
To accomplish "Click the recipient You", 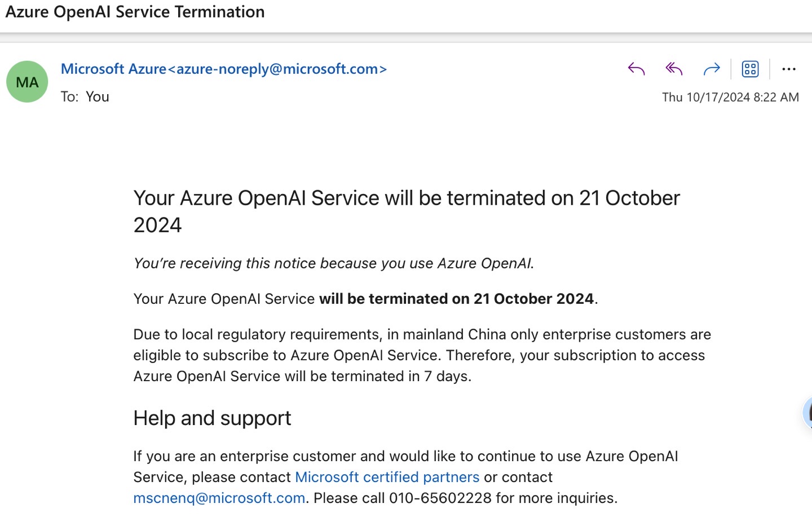I will tap(97, 97).
